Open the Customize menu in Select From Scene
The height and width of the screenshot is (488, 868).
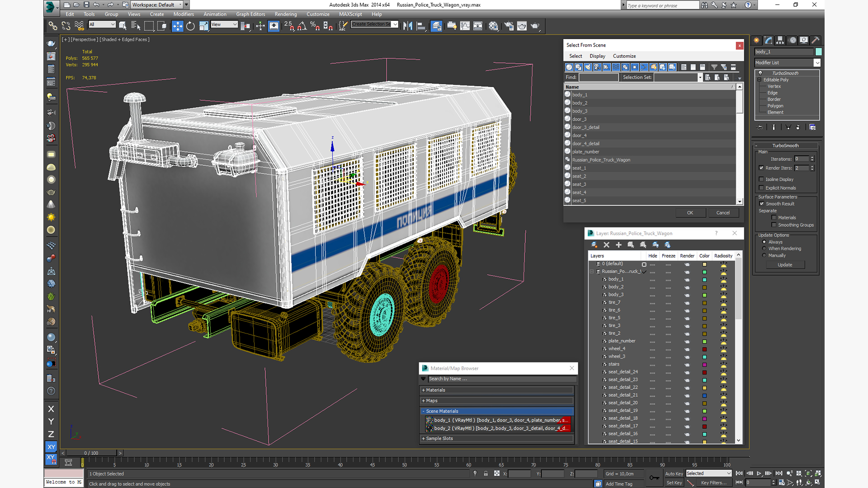[x=624, y=56]
